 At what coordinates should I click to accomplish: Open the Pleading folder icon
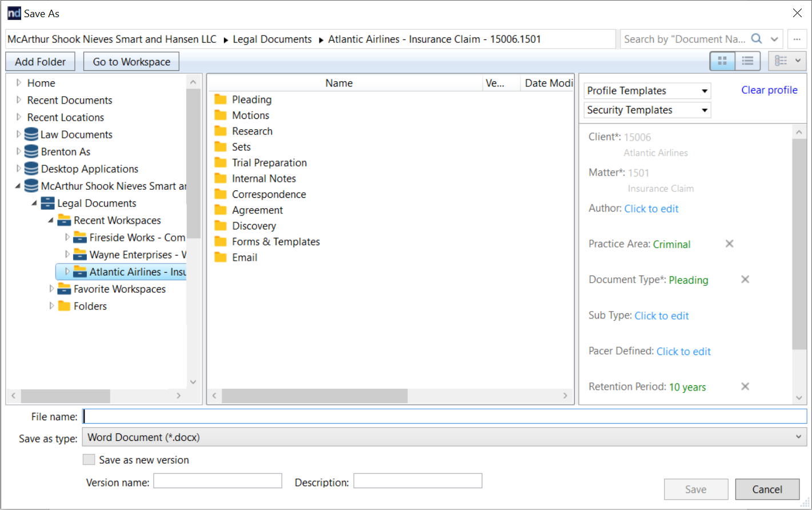click(221, 99)
